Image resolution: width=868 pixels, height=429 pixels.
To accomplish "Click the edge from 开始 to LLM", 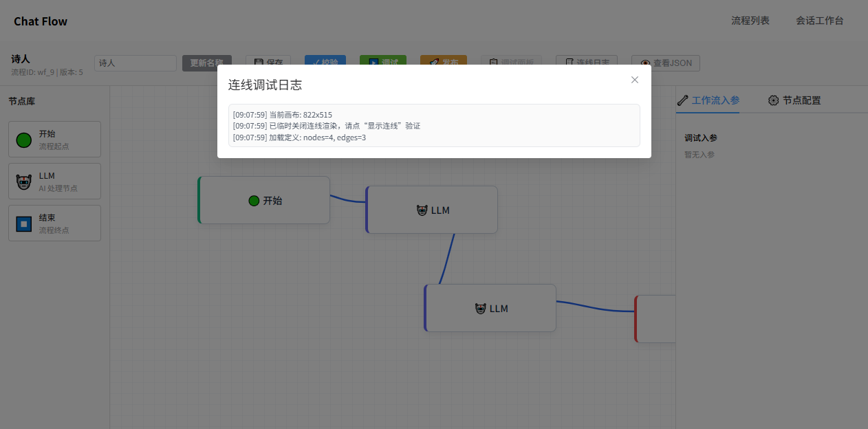I will point(347,200).
